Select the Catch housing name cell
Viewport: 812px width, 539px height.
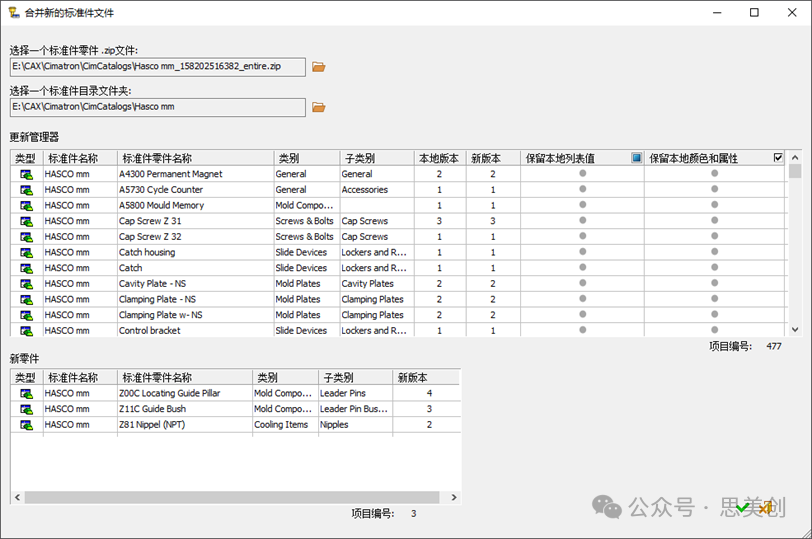(196, 252)
